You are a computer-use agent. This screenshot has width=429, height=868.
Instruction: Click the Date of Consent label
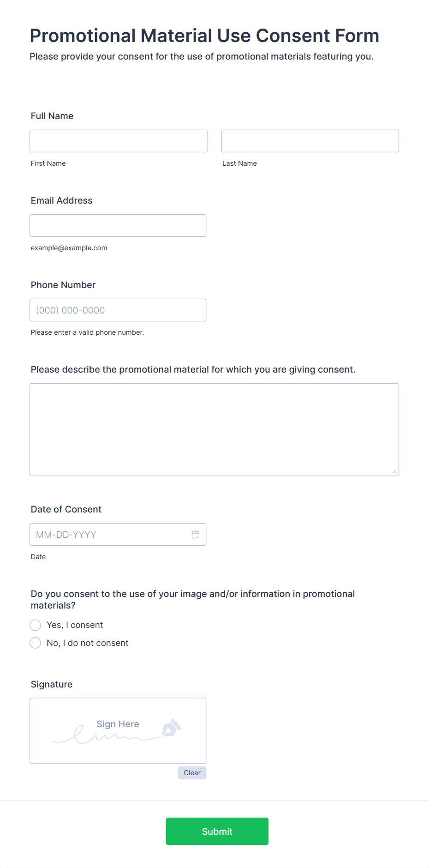66,509
